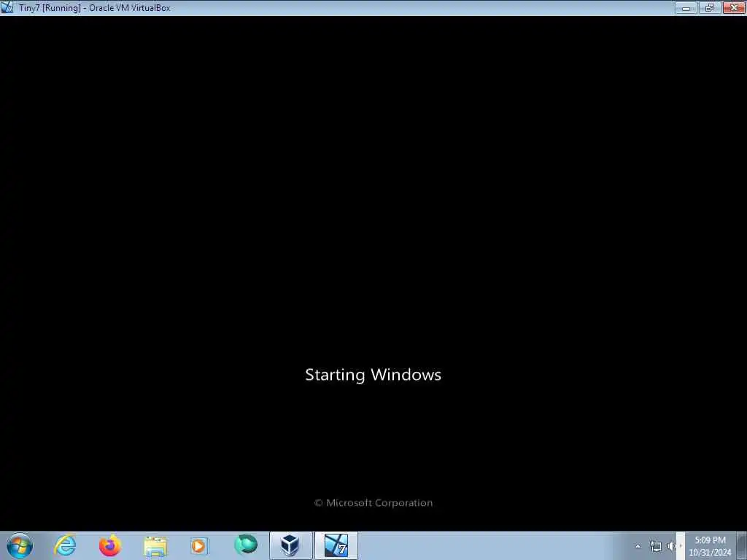
Task: Click the VirtualBox icon in the title bar
Action: point(7,7)
